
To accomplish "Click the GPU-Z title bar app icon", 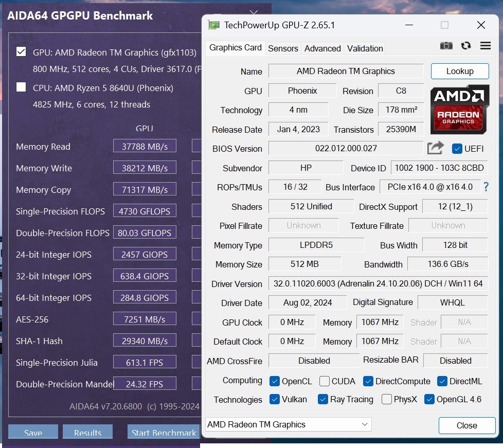I will tap(214, 25).
